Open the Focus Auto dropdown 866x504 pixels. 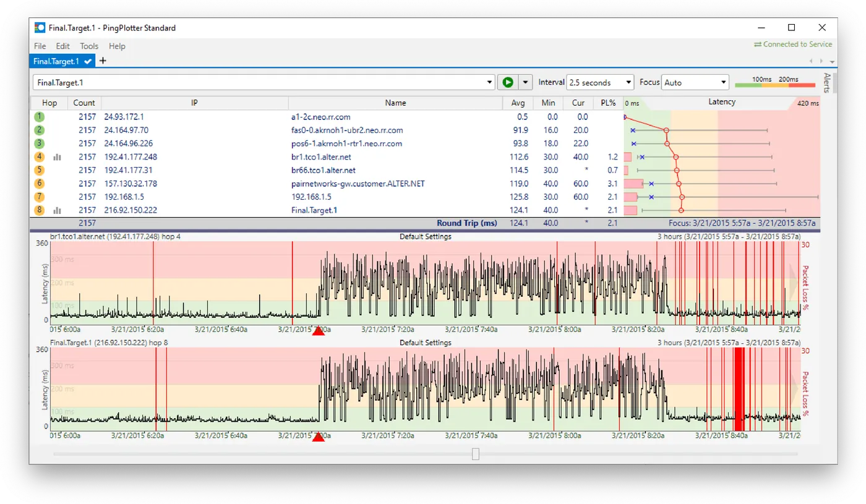(x=696, y=82)
